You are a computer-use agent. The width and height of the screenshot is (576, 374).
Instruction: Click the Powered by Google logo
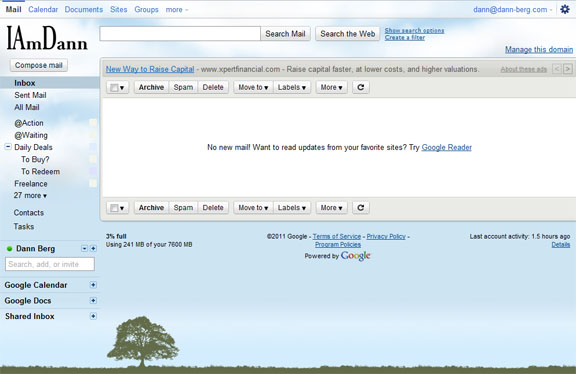[x=356, y=256]
